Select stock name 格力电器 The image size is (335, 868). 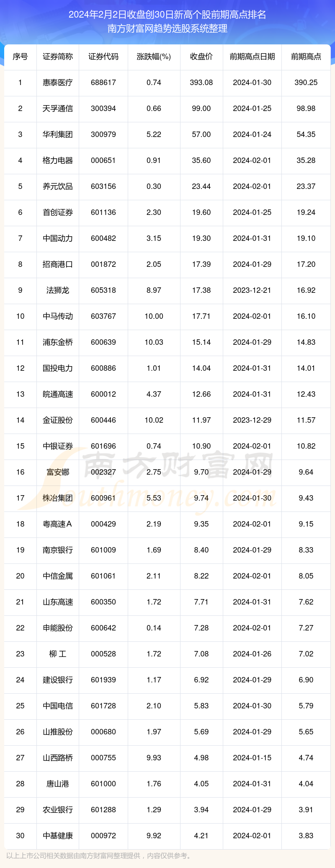58,160
